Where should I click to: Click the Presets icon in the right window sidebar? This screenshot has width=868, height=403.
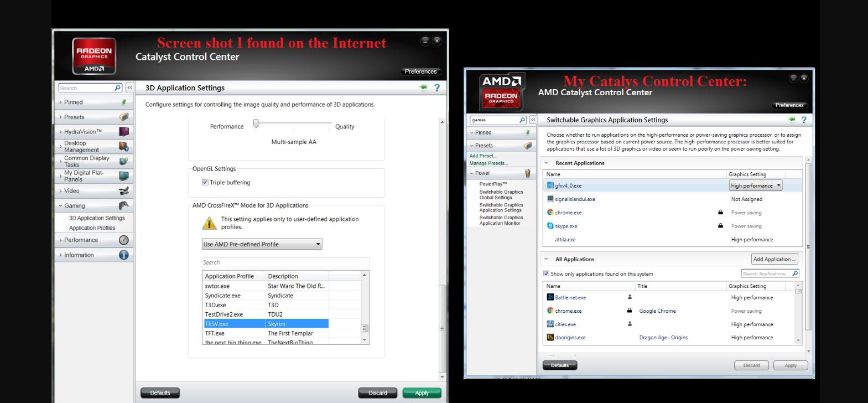pyautogui.click(x=527, y=146)
